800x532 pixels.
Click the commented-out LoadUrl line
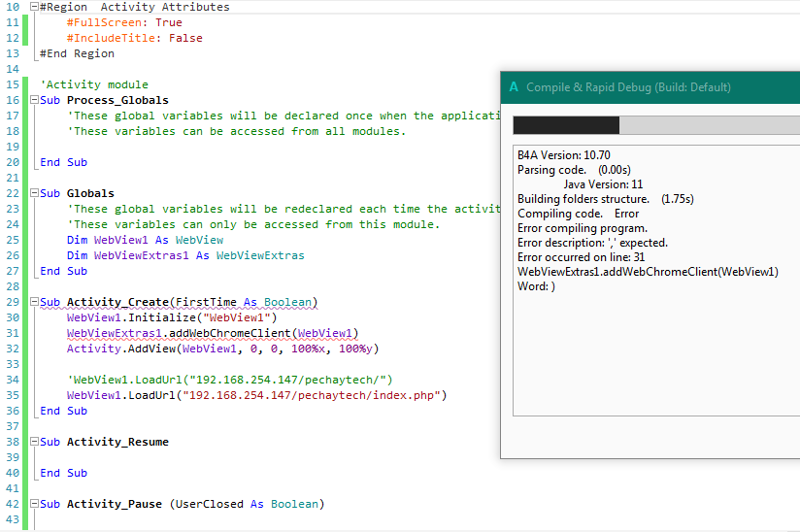click(x=229, y=381)
